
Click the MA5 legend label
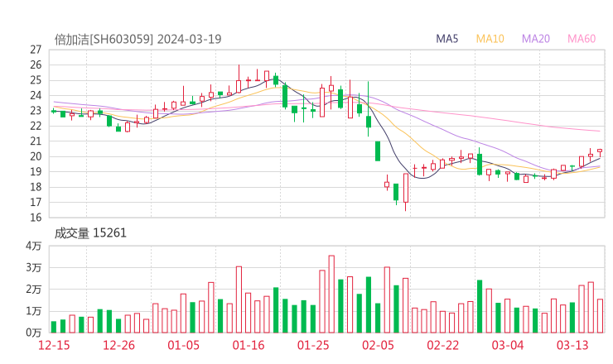click(x=446, y=39)
